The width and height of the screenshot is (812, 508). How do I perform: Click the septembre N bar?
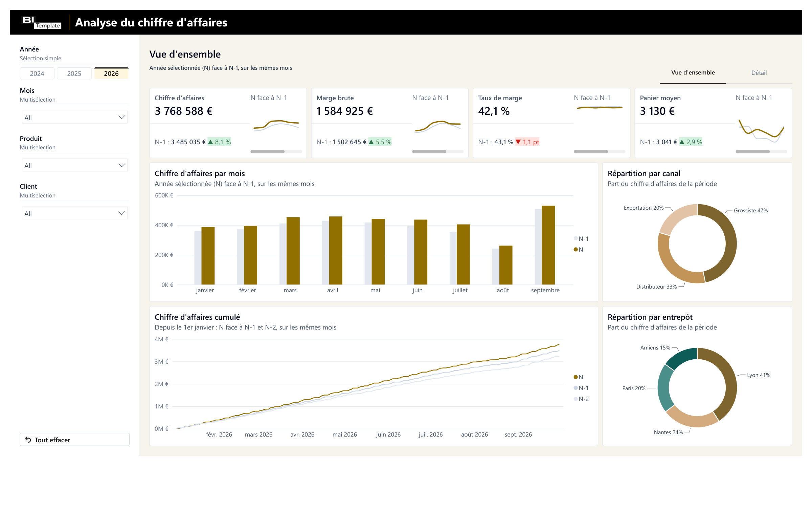[x=548, y=245]
